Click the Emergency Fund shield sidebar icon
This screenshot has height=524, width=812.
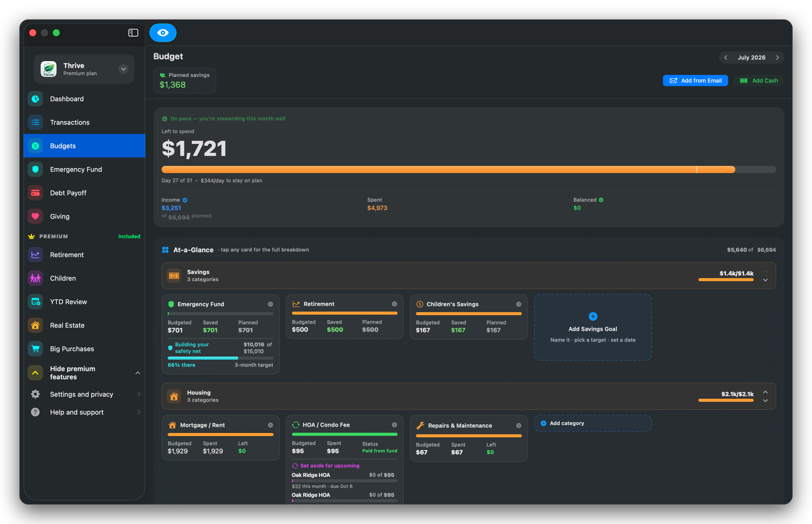click(35, 170)
